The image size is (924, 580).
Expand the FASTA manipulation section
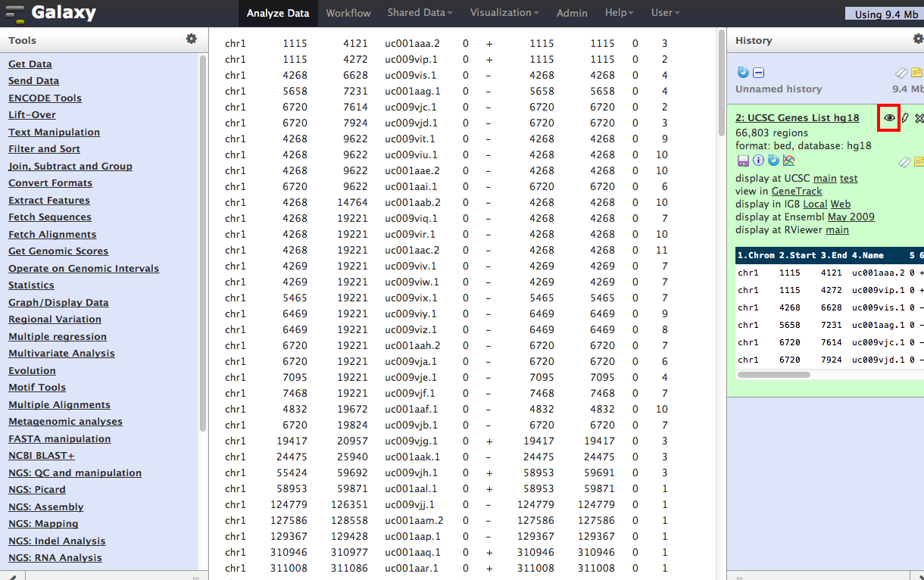[x=59, y=439]
